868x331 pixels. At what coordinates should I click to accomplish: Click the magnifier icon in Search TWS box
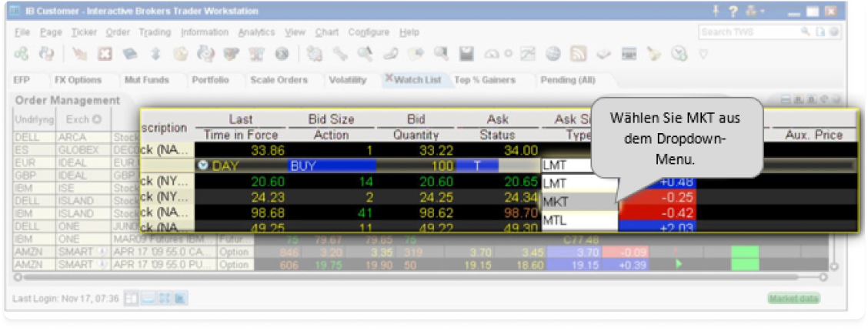[x=806, y=32]
